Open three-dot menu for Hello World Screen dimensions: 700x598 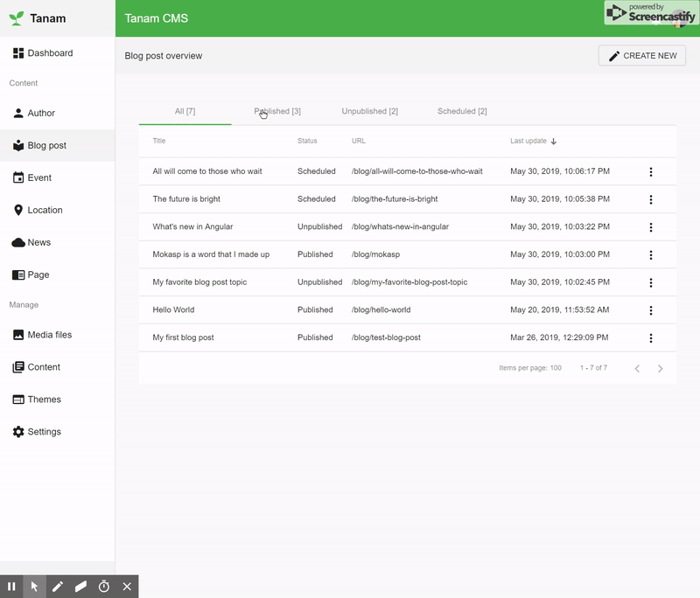point(651,309)
